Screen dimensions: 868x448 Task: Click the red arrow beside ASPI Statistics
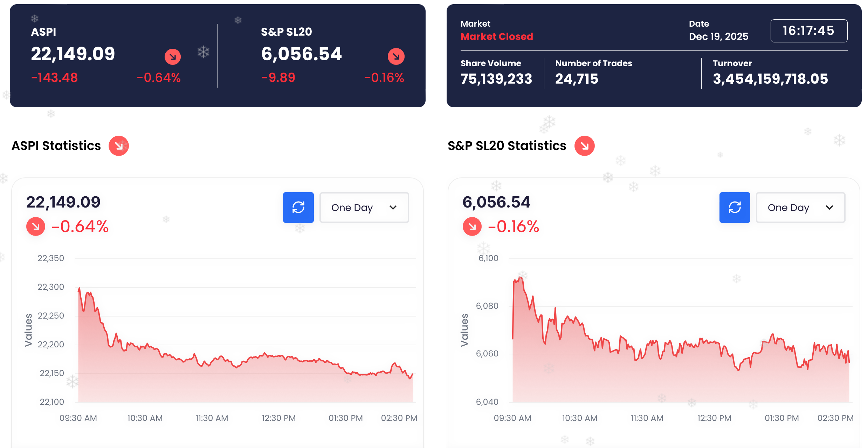point(119,146)
